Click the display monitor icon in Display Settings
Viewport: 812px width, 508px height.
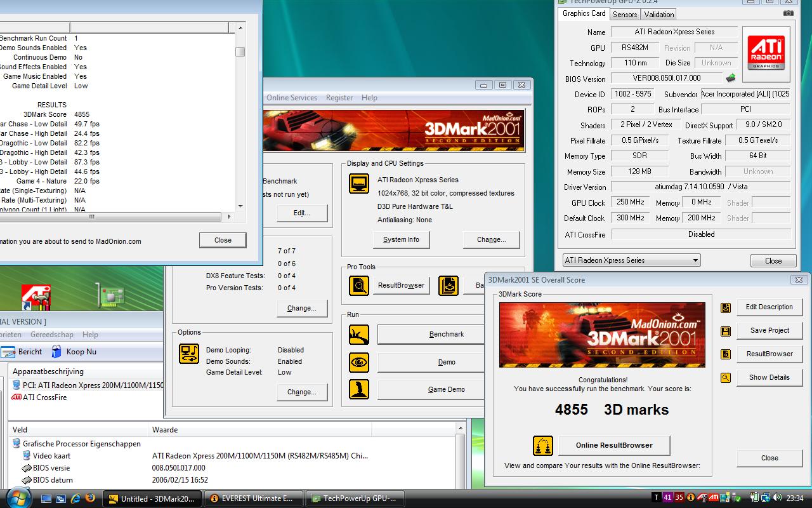359,184
